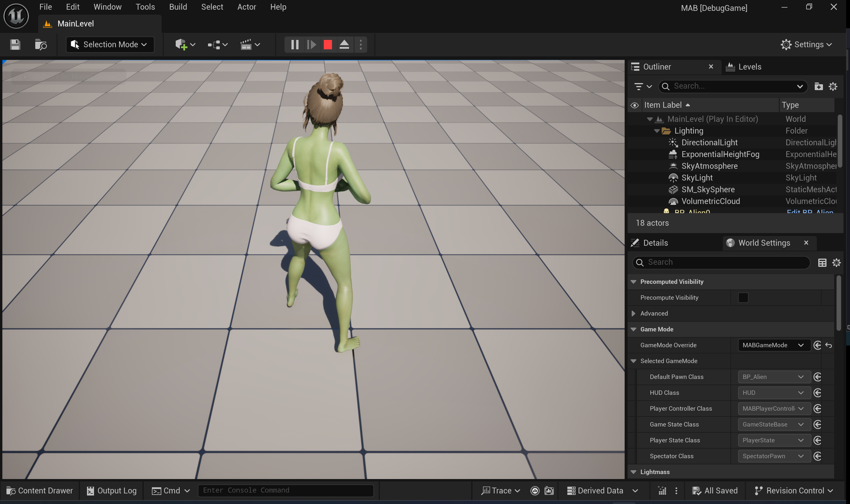Viewport: 850px width, 504px height.
Task: Open the Revision Control menu
Action: click(x=793, y=491)
